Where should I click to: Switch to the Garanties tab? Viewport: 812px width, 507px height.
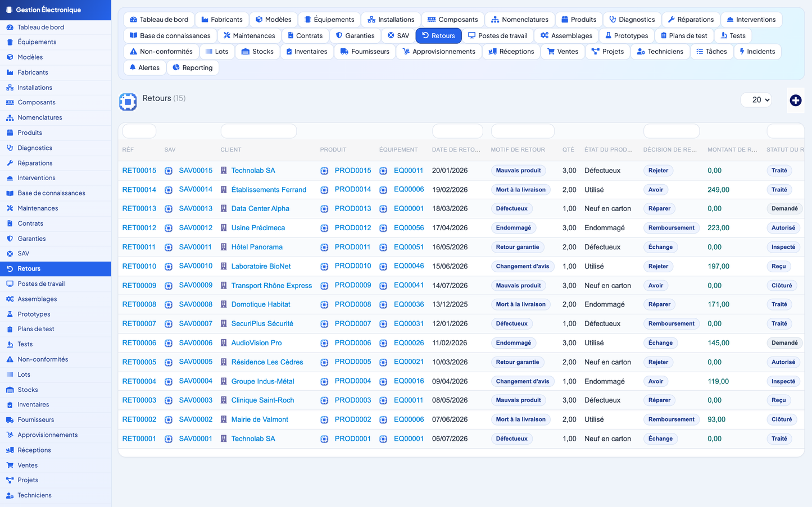pos(355,35)
